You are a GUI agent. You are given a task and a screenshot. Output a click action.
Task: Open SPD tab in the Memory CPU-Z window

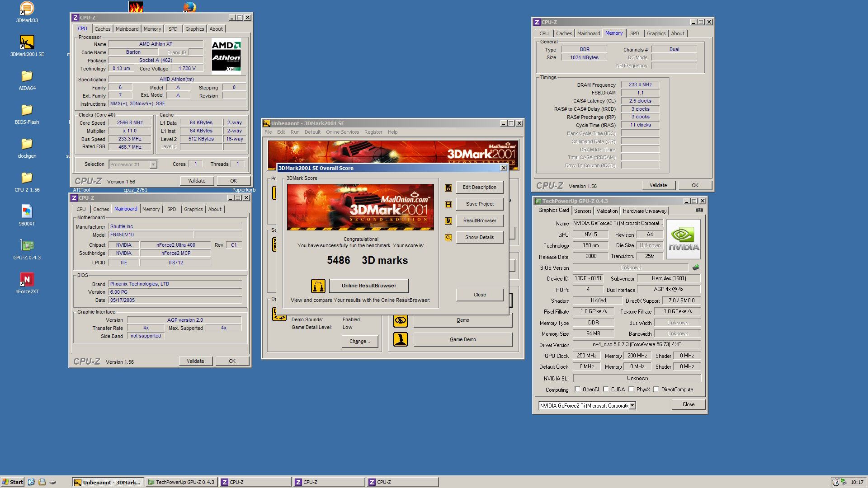tap(635, 33)
